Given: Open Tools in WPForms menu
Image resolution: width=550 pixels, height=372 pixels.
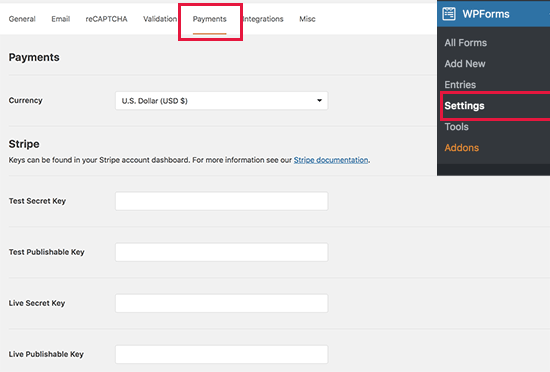Looking at the screenshot, I should coord(456,127).
